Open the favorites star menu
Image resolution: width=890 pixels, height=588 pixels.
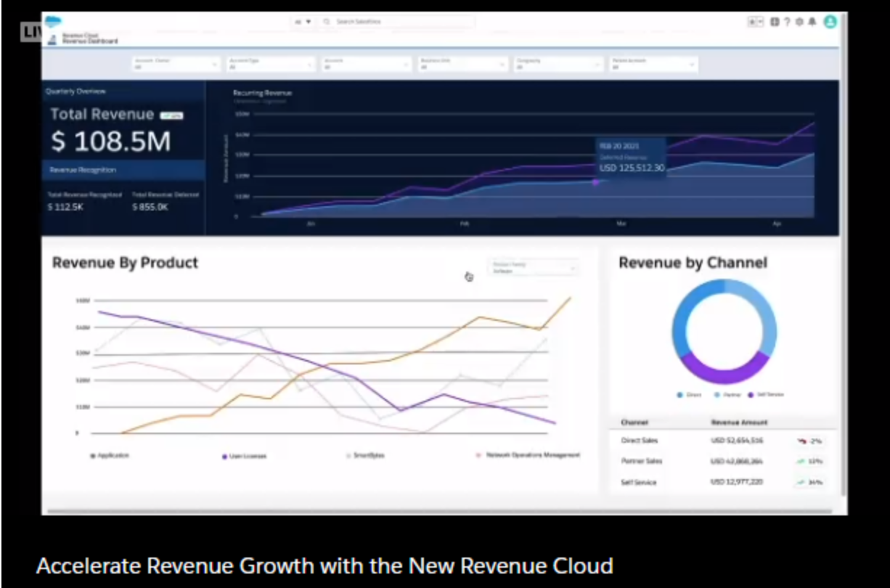pos(756,22)
